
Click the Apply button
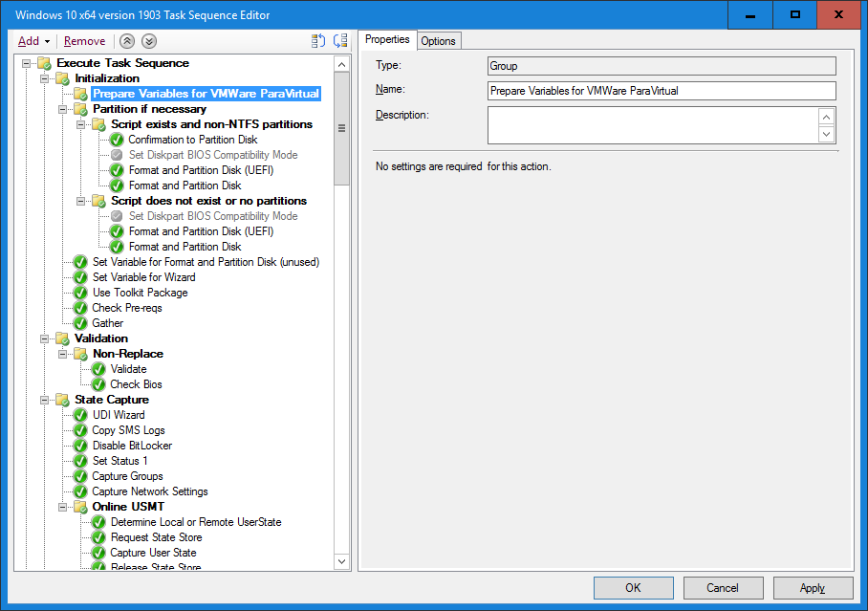[x=813, y=588]
